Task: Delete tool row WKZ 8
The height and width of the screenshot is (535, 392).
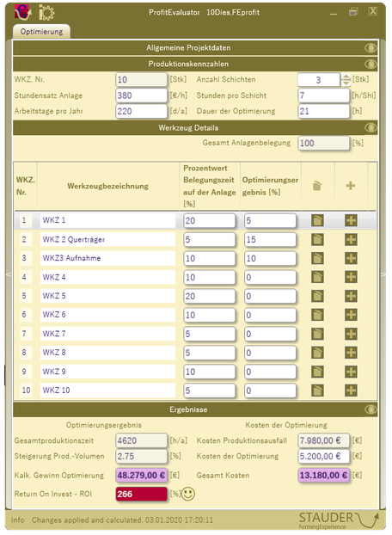Action: pyautogui.click(x=317, y=353)
